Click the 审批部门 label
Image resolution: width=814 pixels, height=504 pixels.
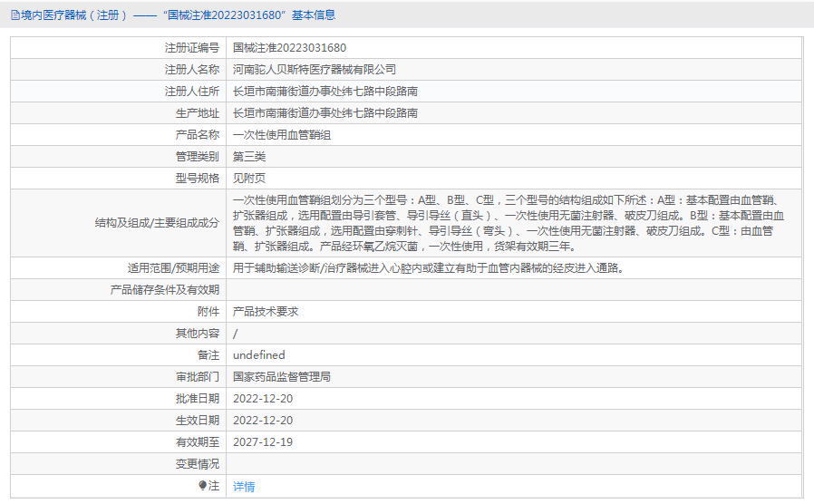pyautogui.click(x=198, y=377)
